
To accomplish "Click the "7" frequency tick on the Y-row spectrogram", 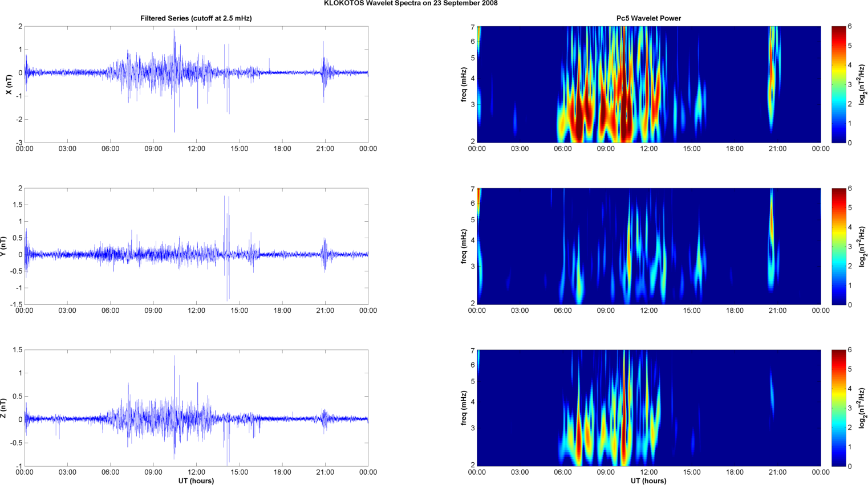I will [x=473, y=189].
